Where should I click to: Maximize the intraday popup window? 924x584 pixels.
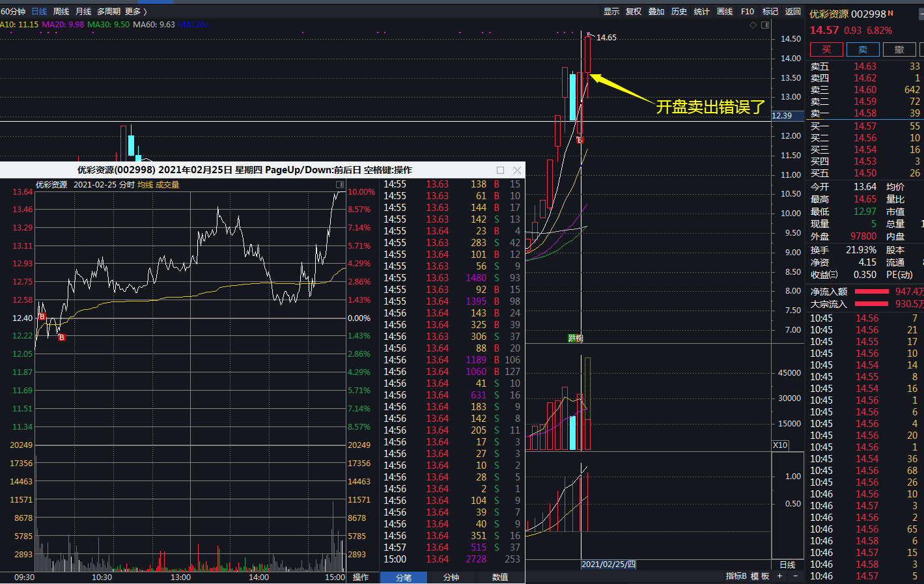(500, 170)
